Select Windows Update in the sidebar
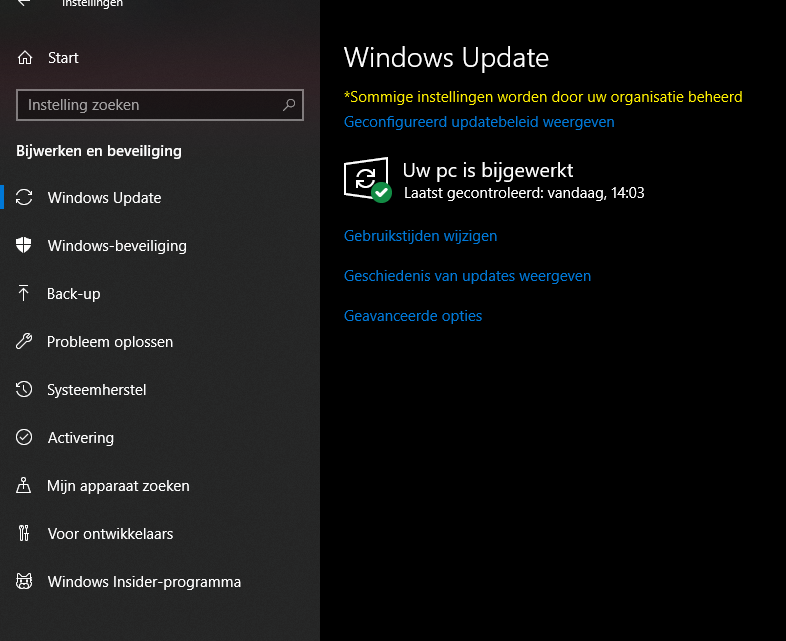This screenshot has height=641, width=786. 160,197
